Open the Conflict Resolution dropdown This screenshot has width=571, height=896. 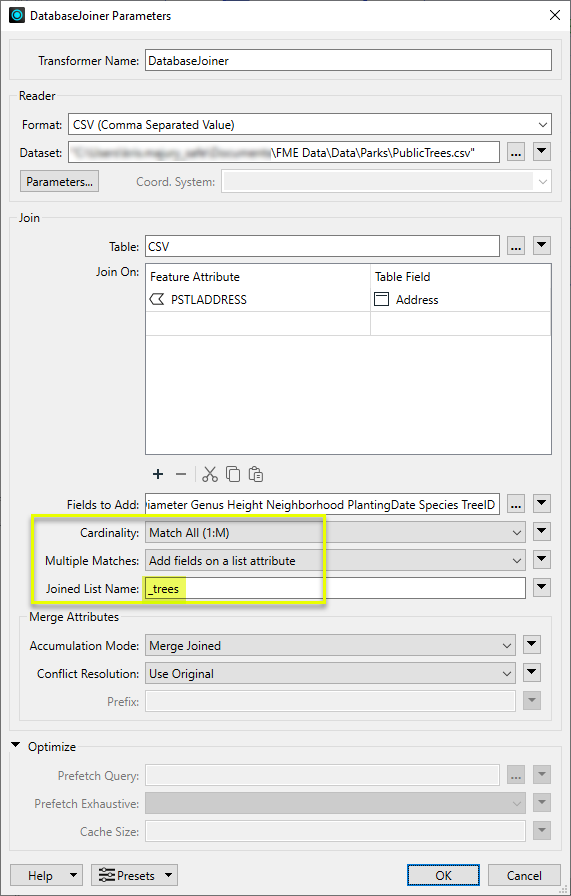[x=330, y=674]
